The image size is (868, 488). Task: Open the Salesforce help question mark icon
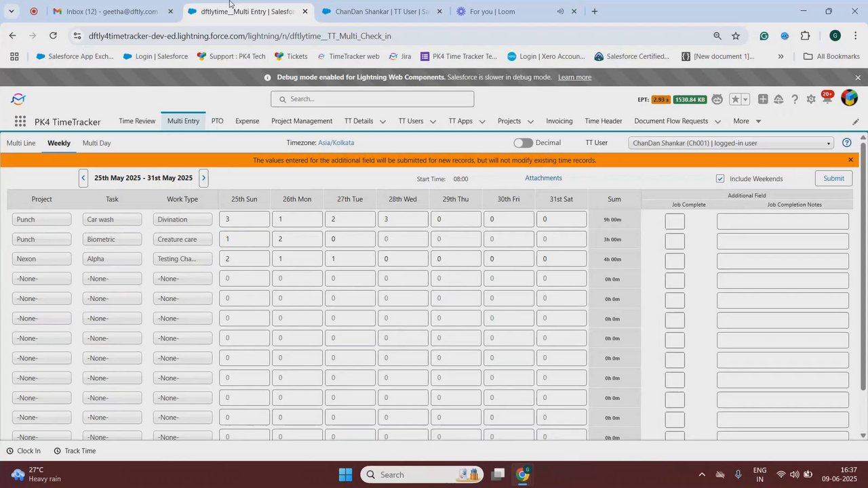795,100
